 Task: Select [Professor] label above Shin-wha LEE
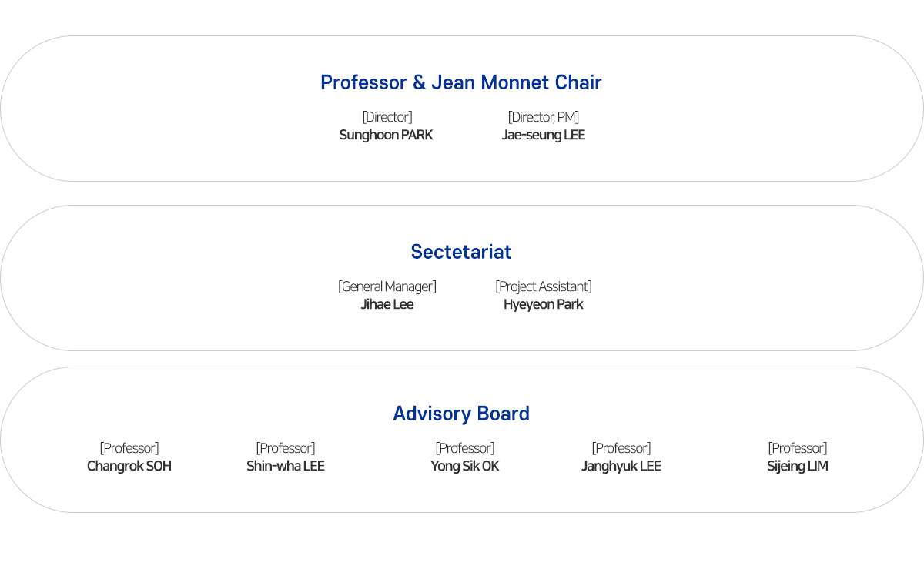pos(285,448)
